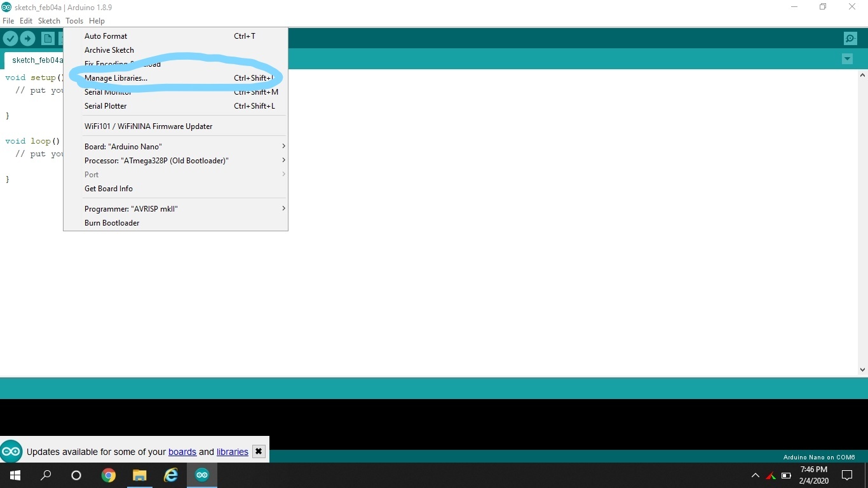Viewport: 868px width, 488px height.
Task: Click the "void loop()" code line
Action: point(32,141)
